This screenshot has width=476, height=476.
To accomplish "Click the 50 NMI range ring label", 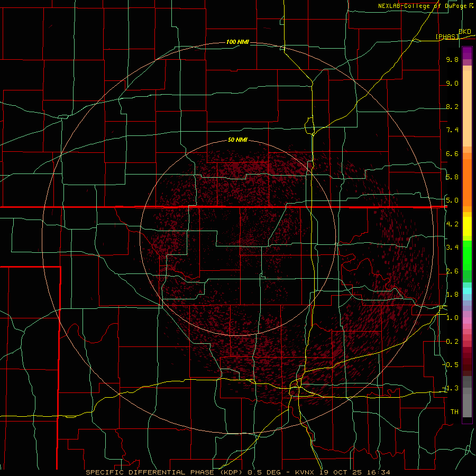I will click(237, 140).
